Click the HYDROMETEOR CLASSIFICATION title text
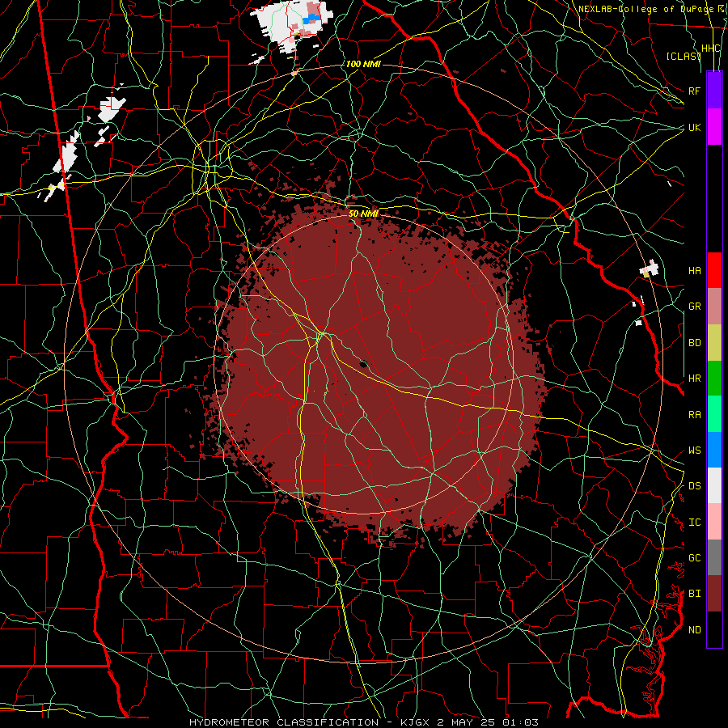 (x=284, y=722)
